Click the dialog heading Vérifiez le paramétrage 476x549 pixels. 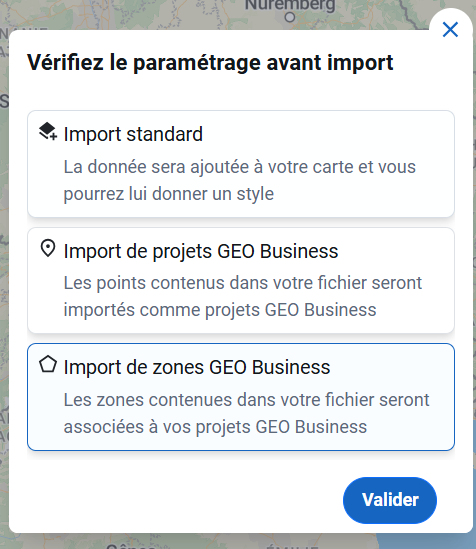pos(210,63)
